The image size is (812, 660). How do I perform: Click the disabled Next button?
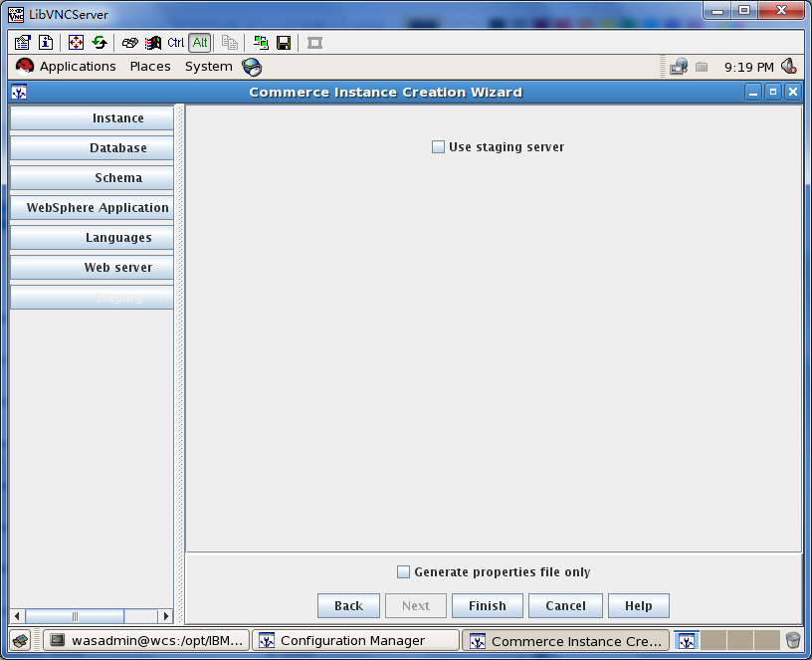416,605
